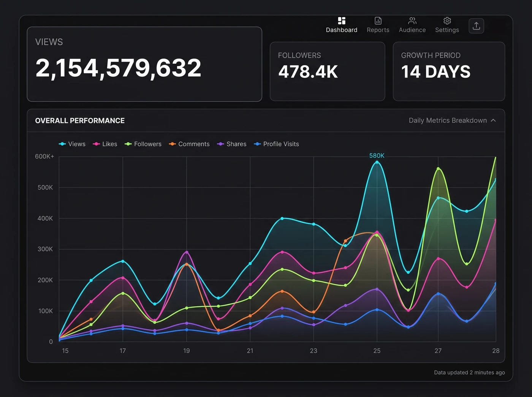Click the Audience people icon
Screen dimensions: 532x397
coord(412,21)
